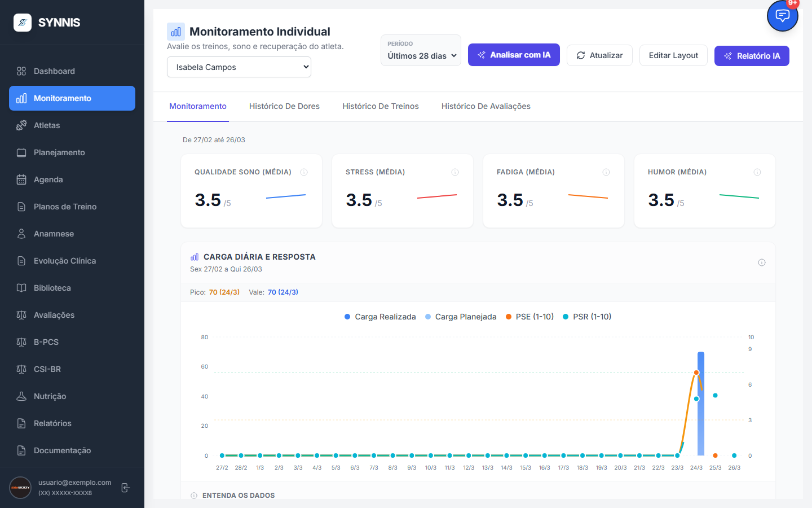Toggle the Carga Realizada legend series
The width and height of the screenshot is (812, 508).
coord(380,317)
